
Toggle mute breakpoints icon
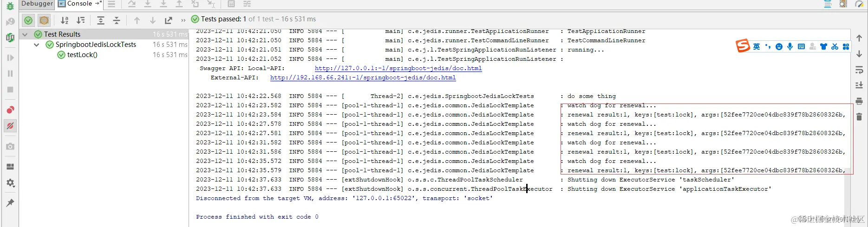tap(10, 126)
